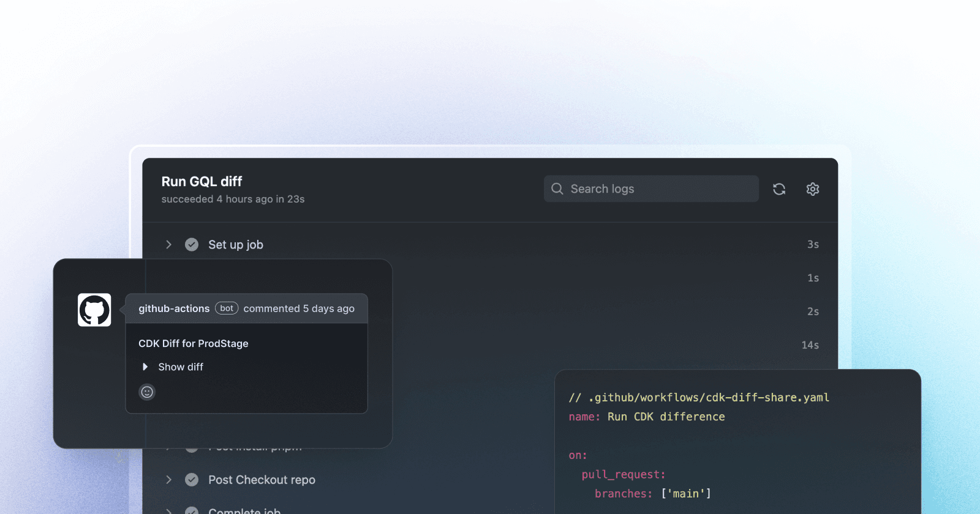This screenshot has width=980, height=514.
Task: Select the Set up job step label
Action: pyautogui.click(x=236, y=245)
